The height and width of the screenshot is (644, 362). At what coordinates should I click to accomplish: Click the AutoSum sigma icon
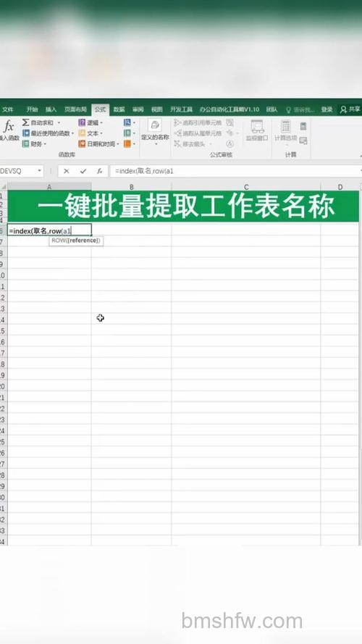point(26,122)
